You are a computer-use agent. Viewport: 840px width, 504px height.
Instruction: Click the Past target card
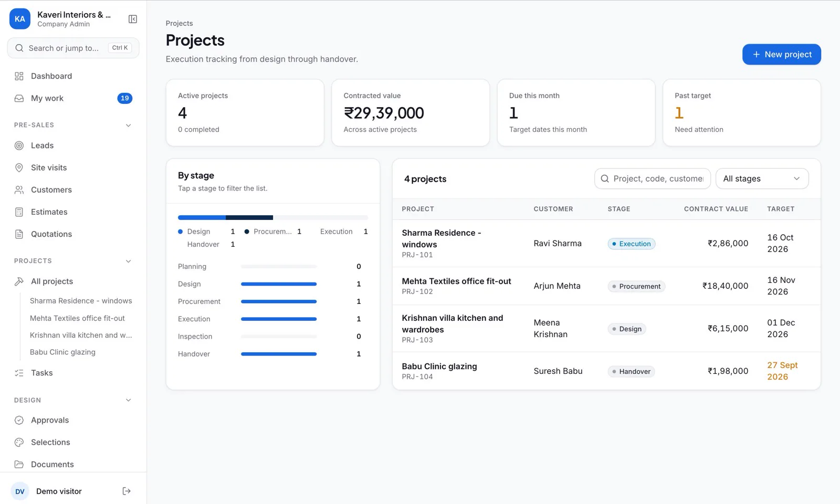[x=741, y=113]
